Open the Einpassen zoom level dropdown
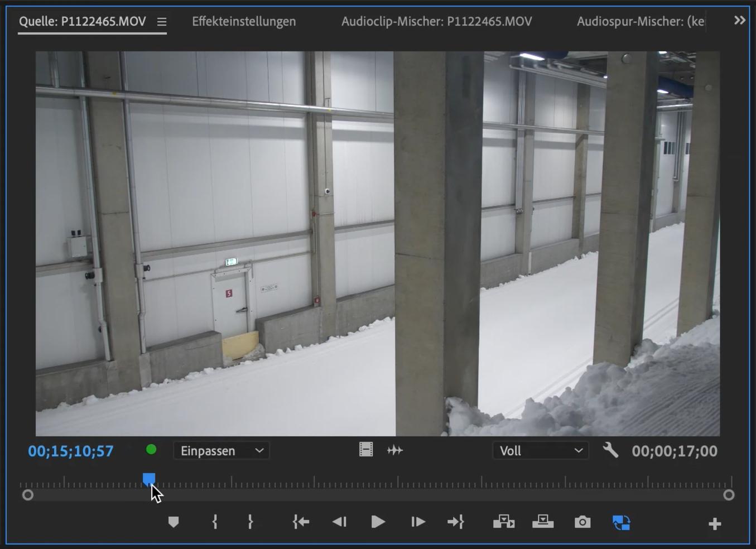 click(221, 451)
